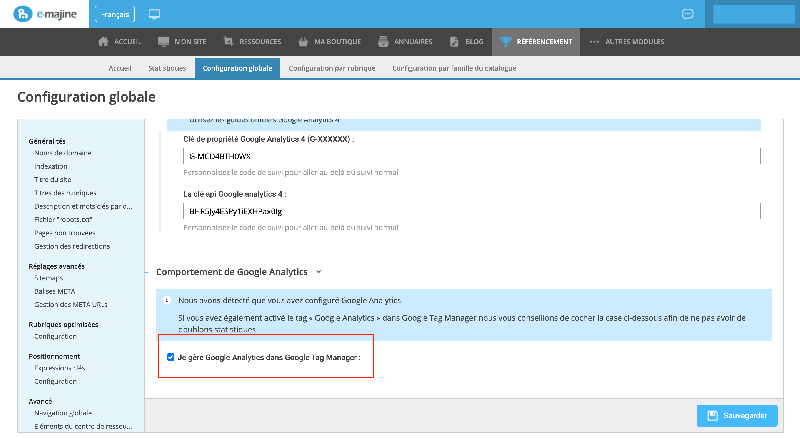Collapse Comportement de Google Analytics section
The image size is (800, 438).
[319, 272]
